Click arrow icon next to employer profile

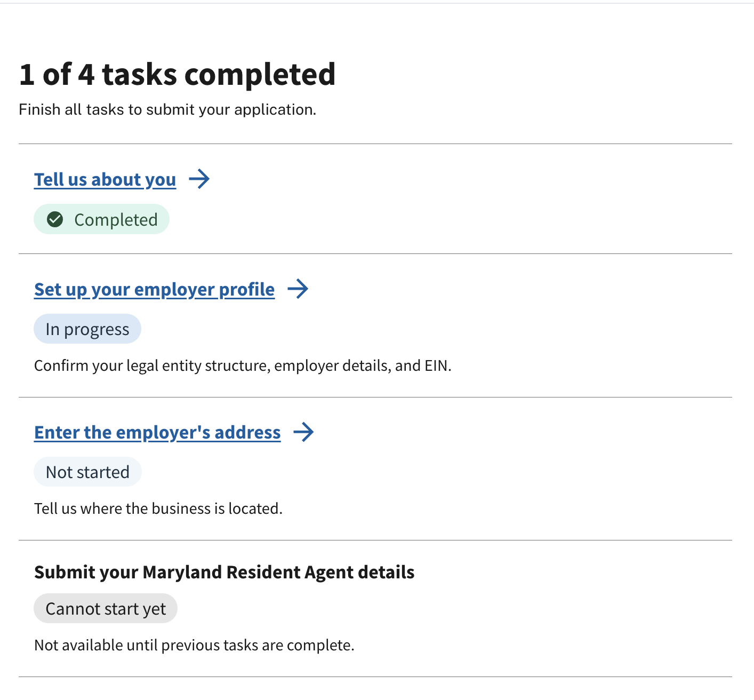(298, 289)
